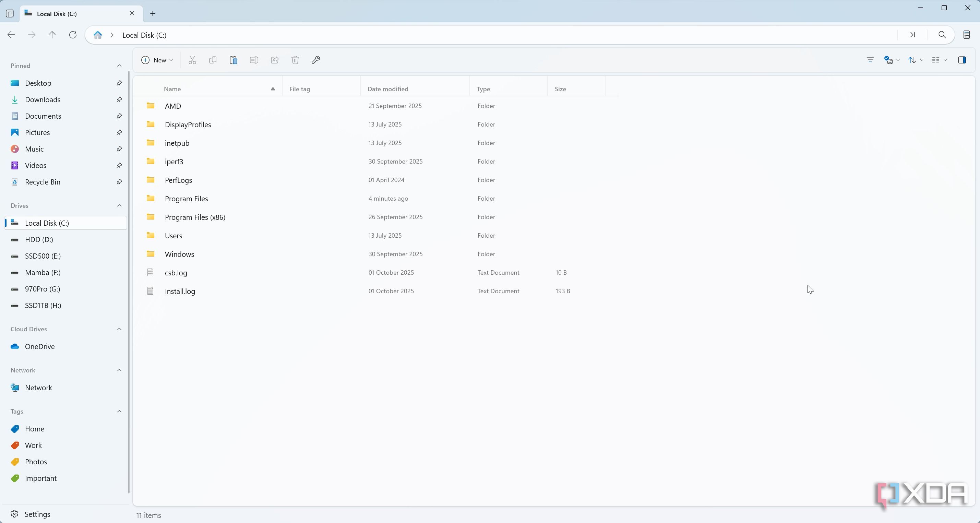
Task: Sort by Size column header
Action: [x=576, y=89]
